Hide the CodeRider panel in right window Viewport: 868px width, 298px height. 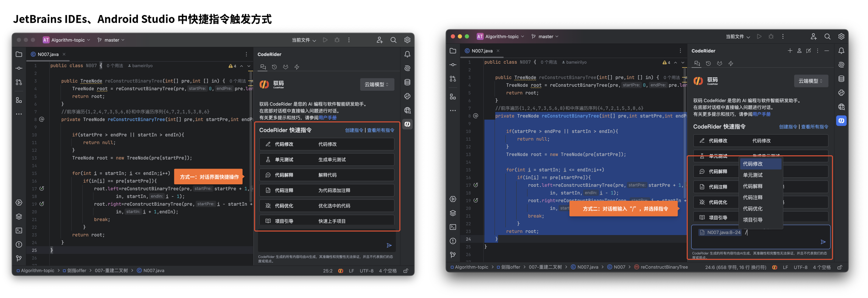(x=827, y=51)
